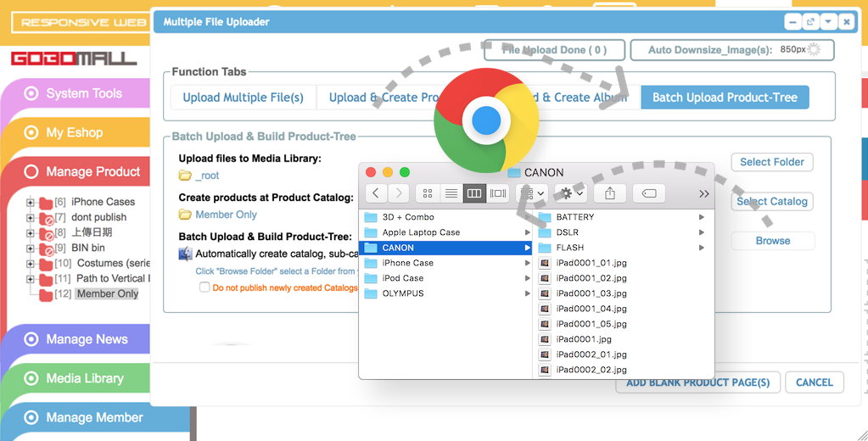Expand the [7] dont publish tree node
Image resolution: width=868 pixels, height=441 pixels.
[31, 218]
